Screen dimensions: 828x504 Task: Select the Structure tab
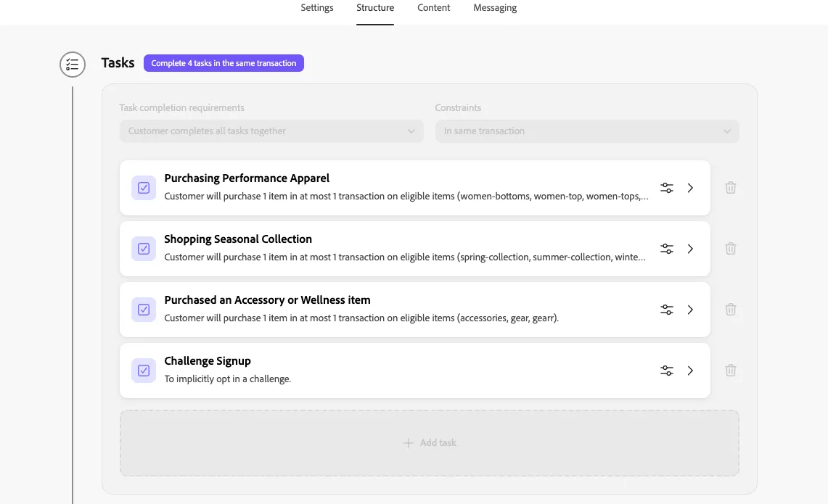click(375, 8)
